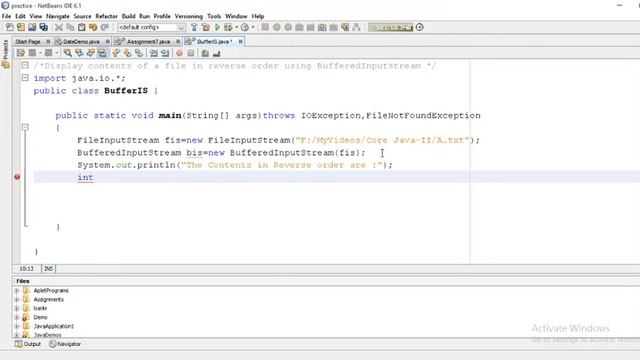Expand the bank folder node
The height and width of the screenshot is (360, 640).
click(x=17, y=309)
